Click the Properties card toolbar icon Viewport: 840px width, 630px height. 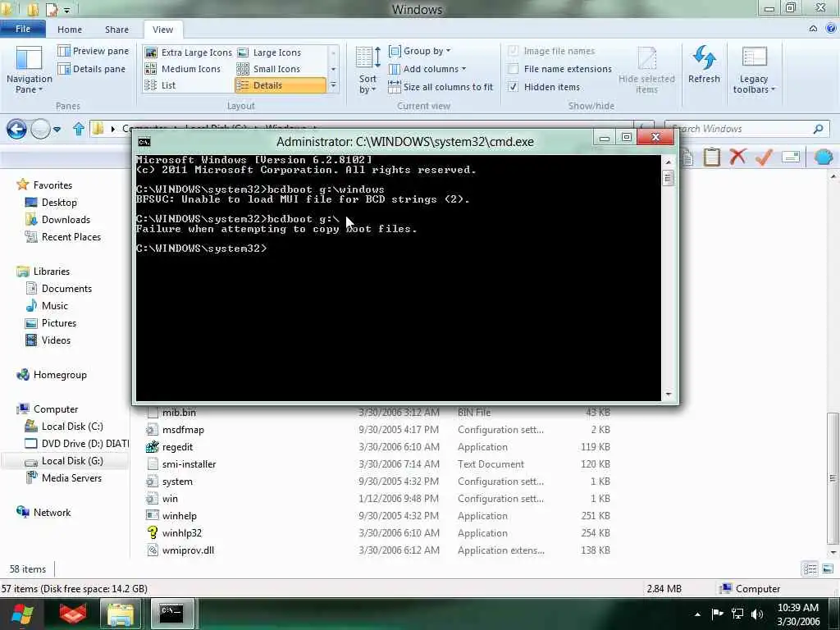pyautogui.click(x=791, y=157)
